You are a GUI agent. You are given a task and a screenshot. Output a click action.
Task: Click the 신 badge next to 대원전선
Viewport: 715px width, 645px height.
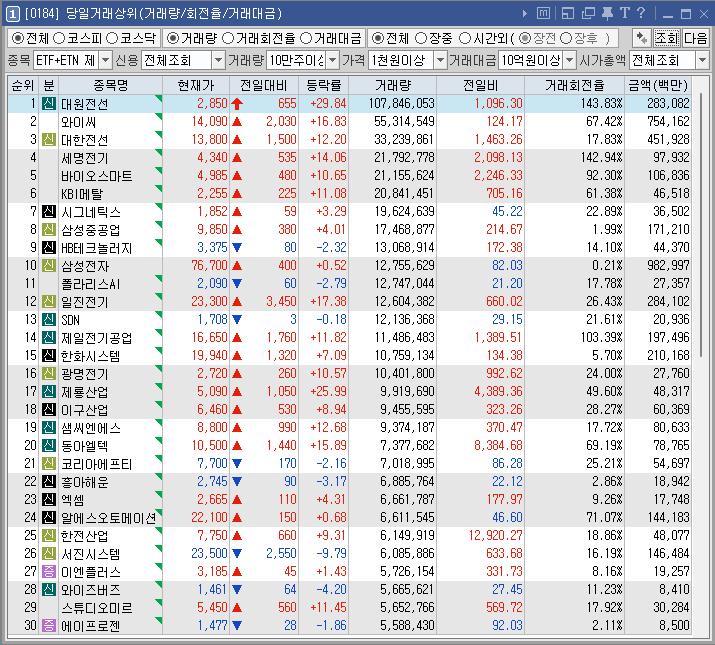click(x=49, y=103)
